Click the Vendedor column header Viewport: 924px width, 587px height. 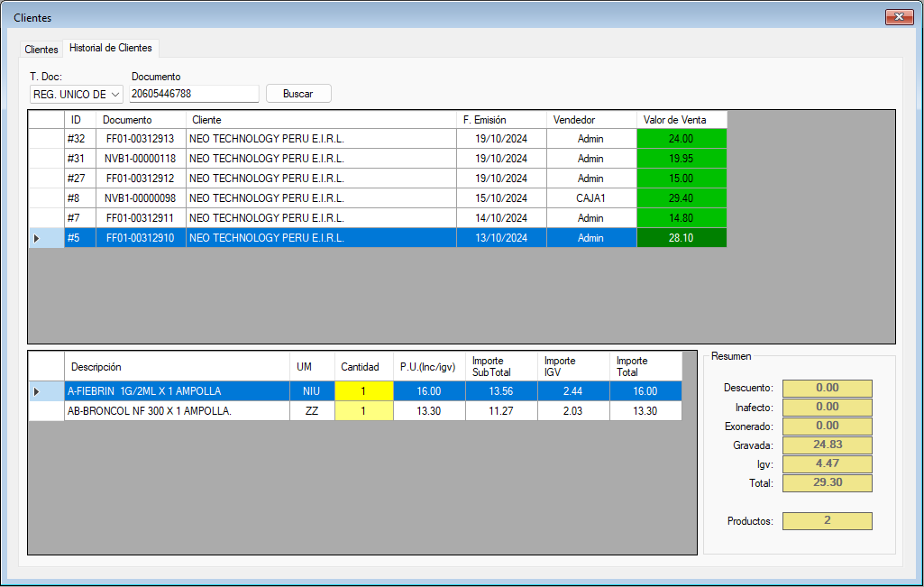pos(574,120)
